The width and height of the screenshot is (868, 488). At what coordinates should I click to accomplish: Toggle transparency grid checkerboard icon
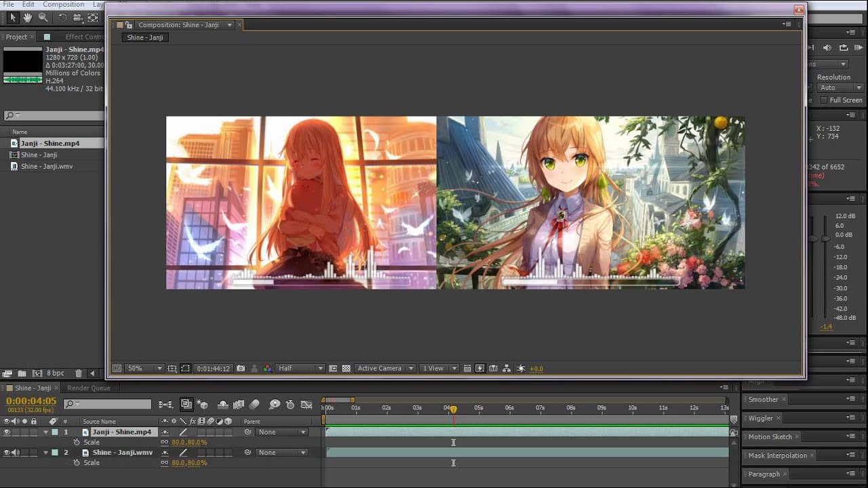tap(346, 369)
